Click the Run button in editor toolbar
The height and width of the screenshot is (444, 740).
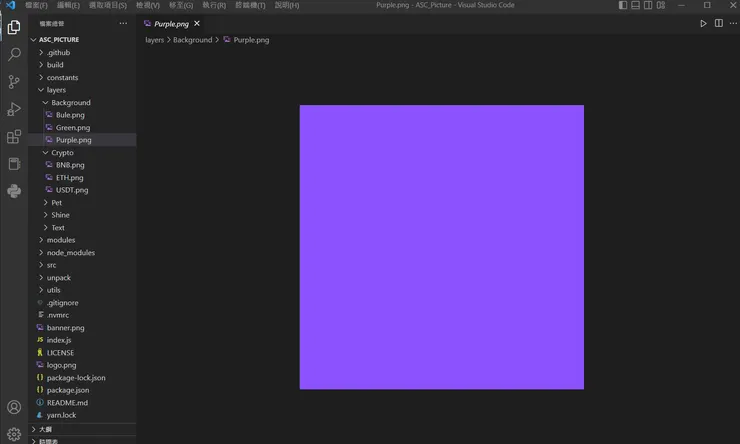coord(703,23)
